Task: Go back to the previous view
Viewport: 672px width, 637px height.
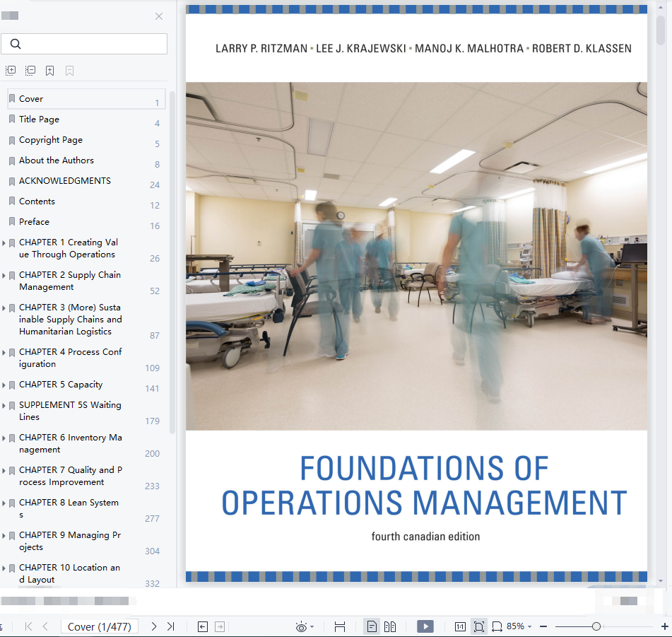Action: 203,626
